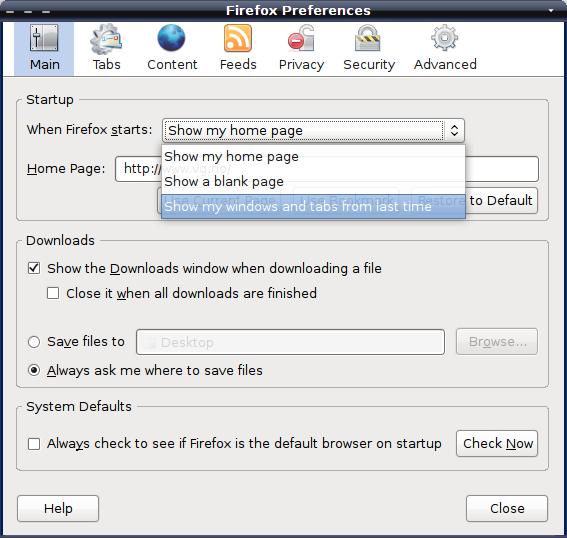Switch to the Tabs preferences pane
This screenshot has width=567, height=538.
click(x=106, y=48)
